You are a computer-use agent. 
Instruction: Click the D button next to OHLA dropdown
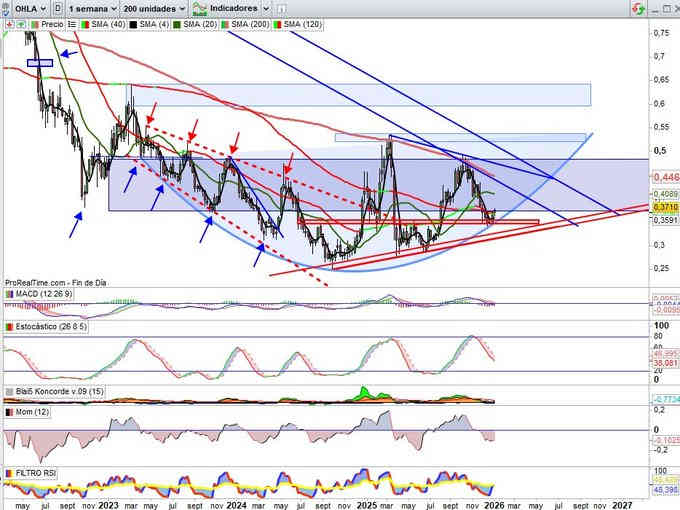tap(60, 7)
